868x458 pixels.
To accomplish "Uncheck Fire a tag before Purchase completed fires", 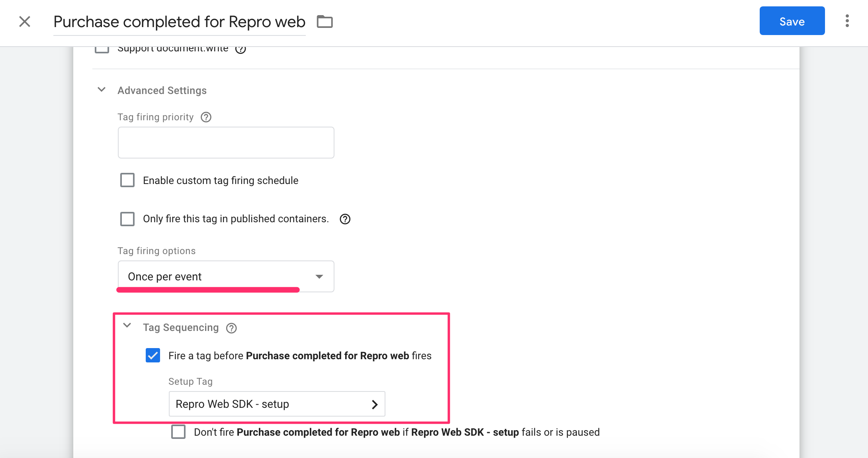I will [153, 355].
